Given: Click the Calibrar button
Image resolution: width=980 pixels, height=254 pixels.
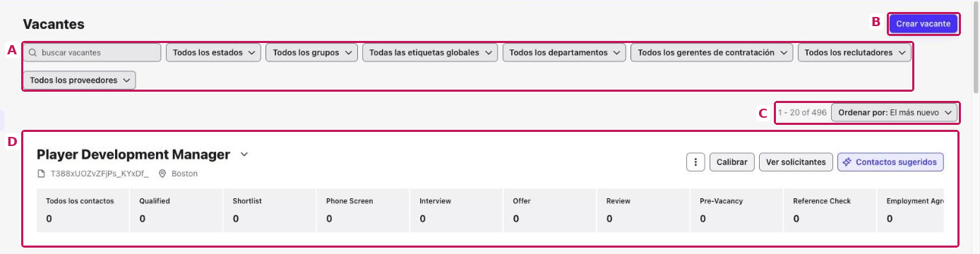Looking at the screenshot, I should [x=732, y=162].
